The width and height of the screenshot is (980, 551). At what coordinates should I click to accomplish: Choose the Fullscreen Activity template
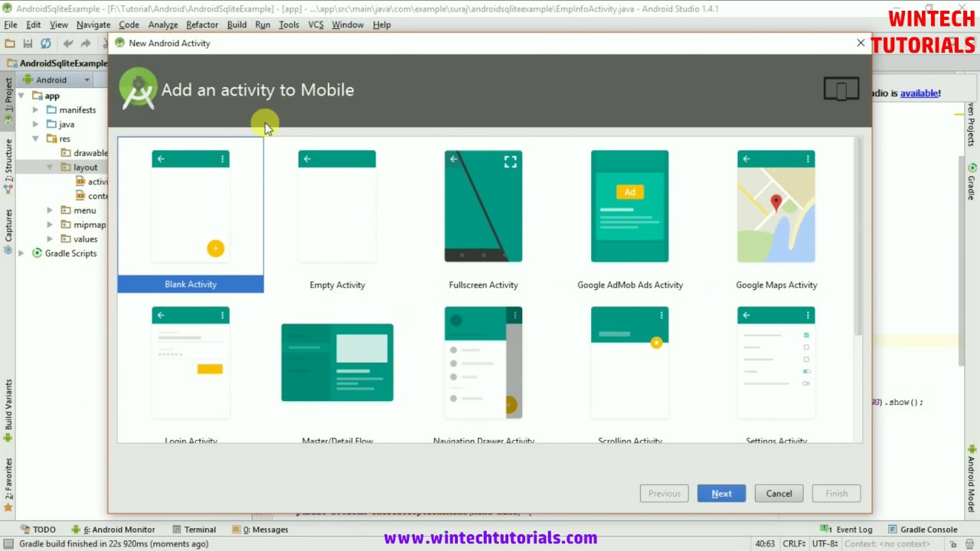tap(483, 215)
